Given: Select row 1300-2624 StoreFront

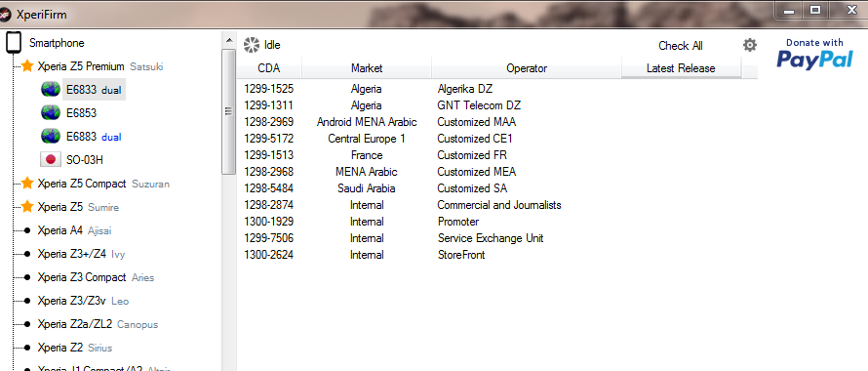Looking at the screenshot, I should coord(497,255).
